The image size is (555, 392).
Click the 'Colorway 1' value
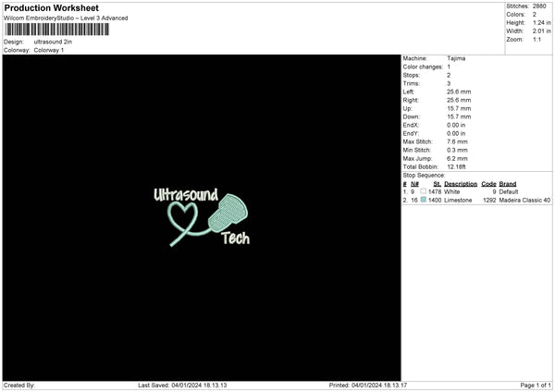(x=49, y=50)
